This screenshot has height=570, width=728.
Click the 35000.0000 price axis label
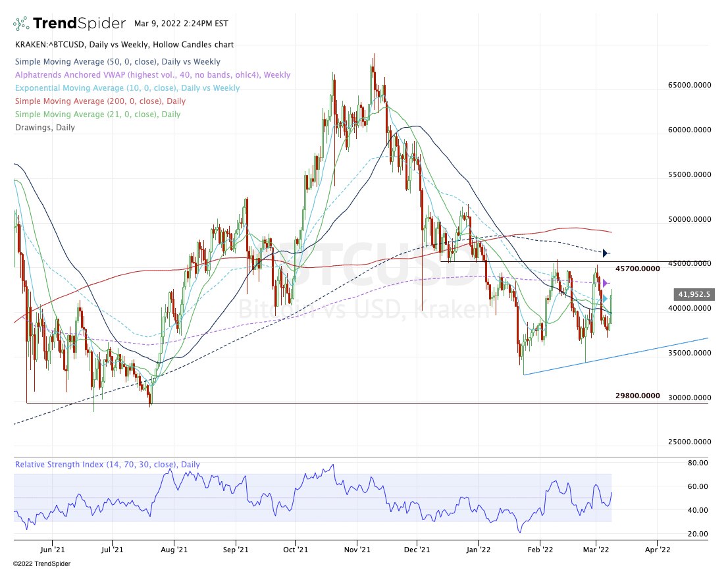tap(689, 353)
